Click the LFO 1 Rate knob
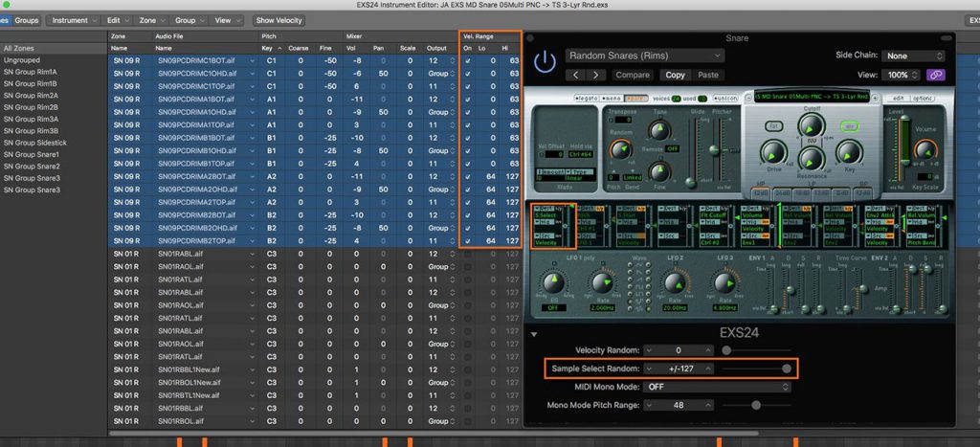 click(602, 284)
